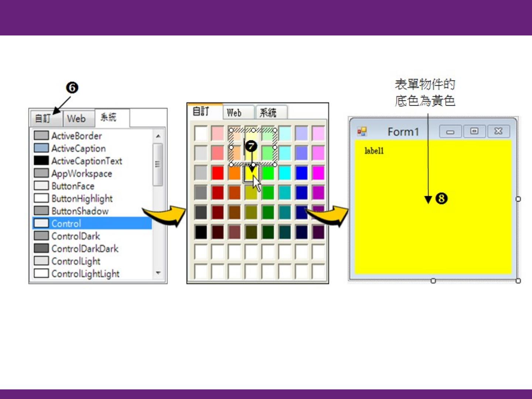Viewport: 532px width, 399px height.
Task: Click the Form1 window icon
Action: [362, 132]
